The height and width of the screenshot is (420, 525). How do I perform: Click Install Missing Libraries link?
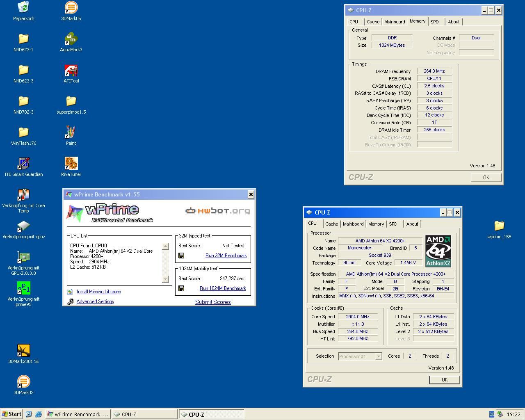[98, 292]
